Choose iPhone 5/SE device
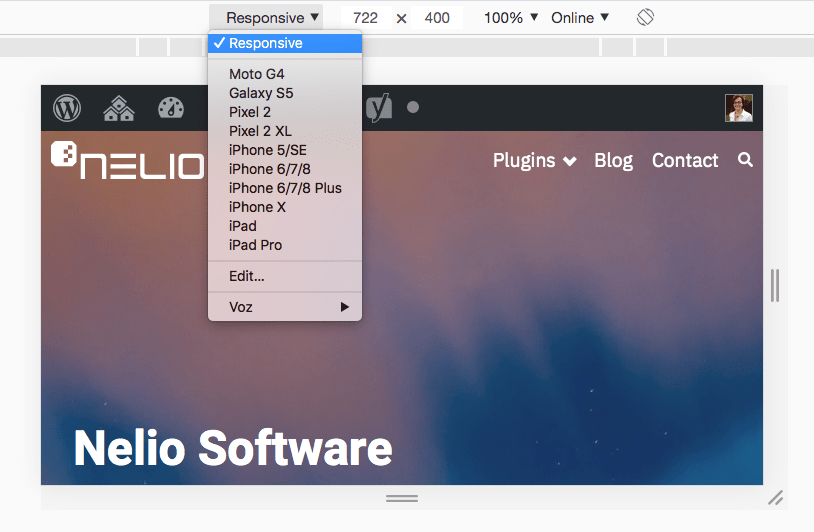Viewport: 814px width, 532px height. 284,150
